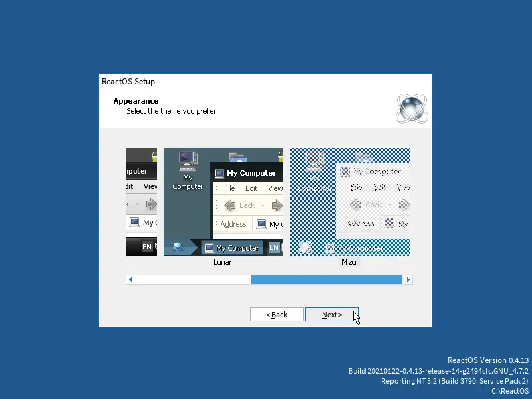Click the Appearance heading text
Image resolution: width=532 pixels, height=399 pixels.
[x=136, y=101]
